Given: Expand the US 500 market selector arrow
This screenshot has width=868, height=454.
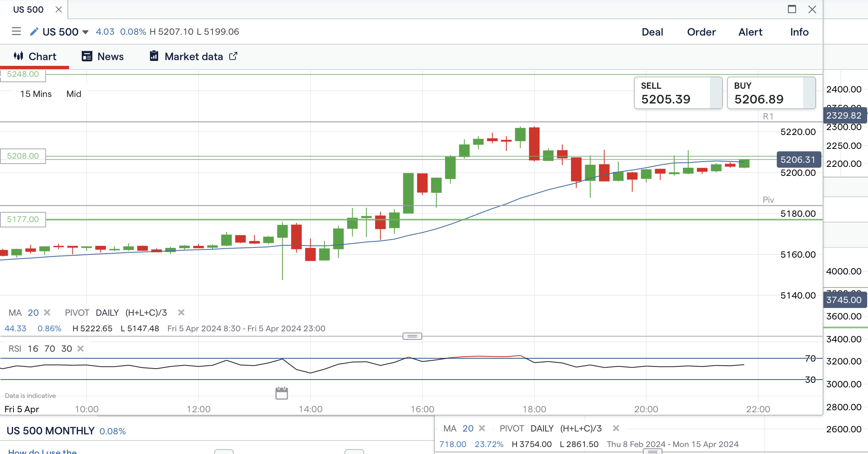Looking at the screenshot, I should tap(85, 32).
